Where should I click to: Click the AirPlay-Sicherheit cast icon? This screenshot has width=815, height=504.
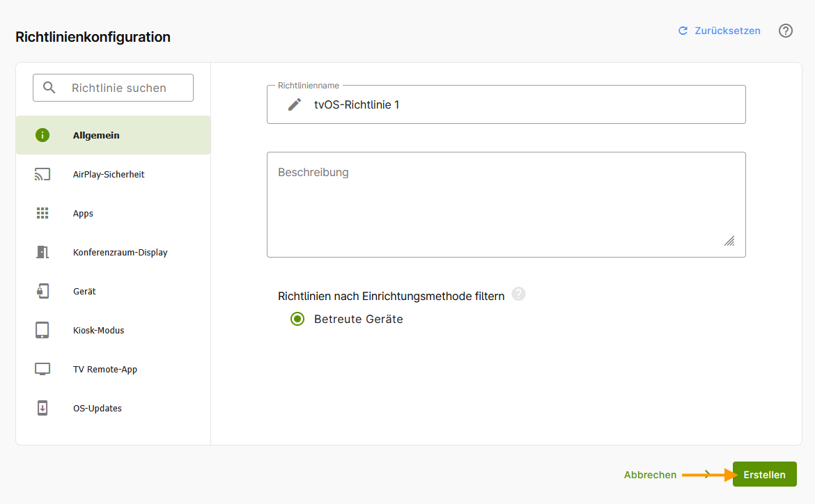[x=42, y=174]
